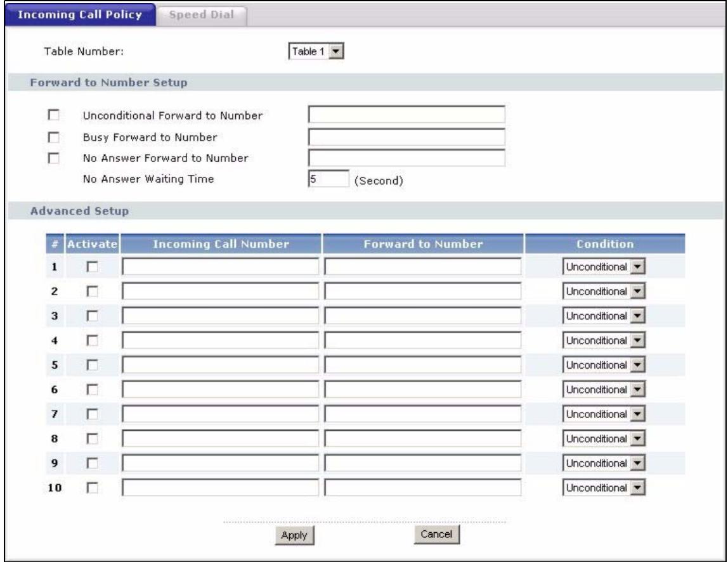Tick Activate checkbox for row 8
The image size is (728, 562).
(93, 438)
